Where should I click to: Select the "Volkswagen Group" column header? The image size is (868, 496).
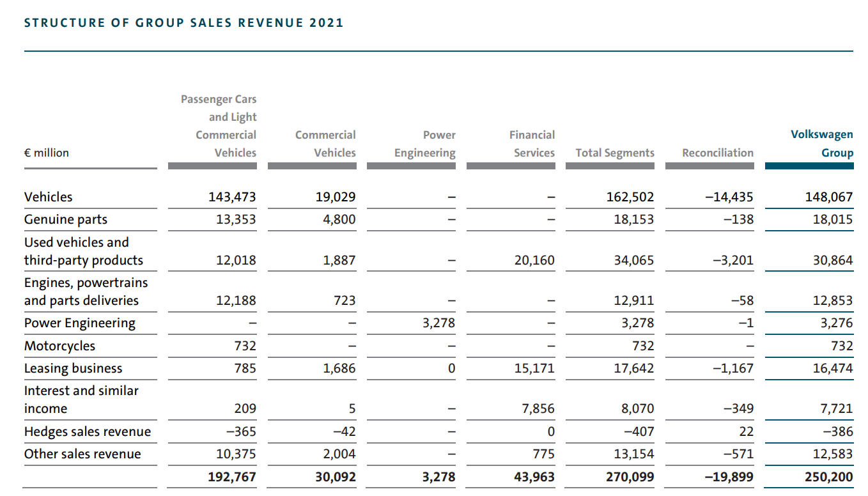point(822,144)
